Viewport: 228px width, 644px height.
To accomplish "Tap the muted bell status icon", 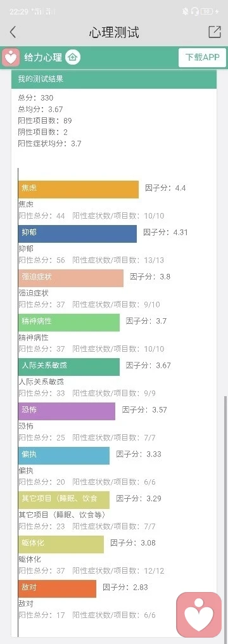I will click(x=186, y=11).
